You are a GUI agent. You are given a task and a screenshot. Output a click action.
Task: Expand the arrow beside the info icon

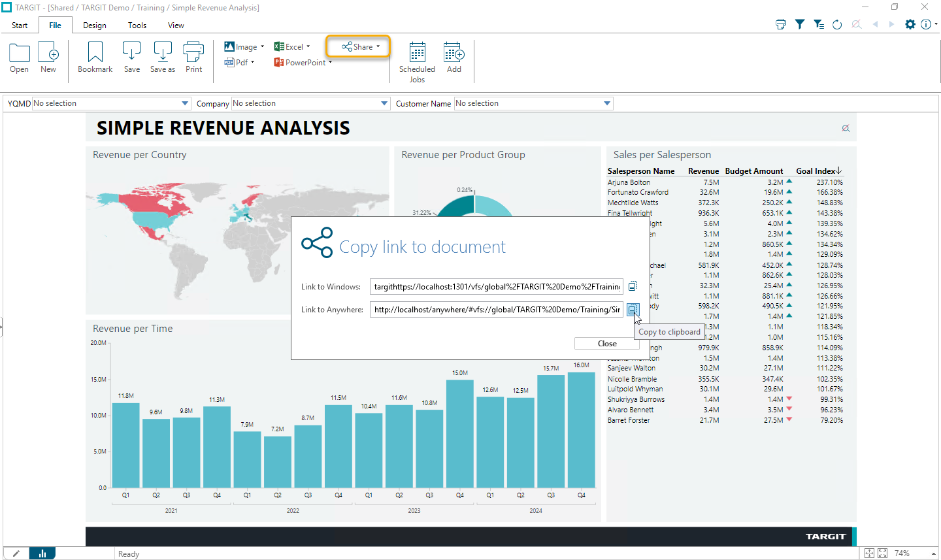(936, 24)
